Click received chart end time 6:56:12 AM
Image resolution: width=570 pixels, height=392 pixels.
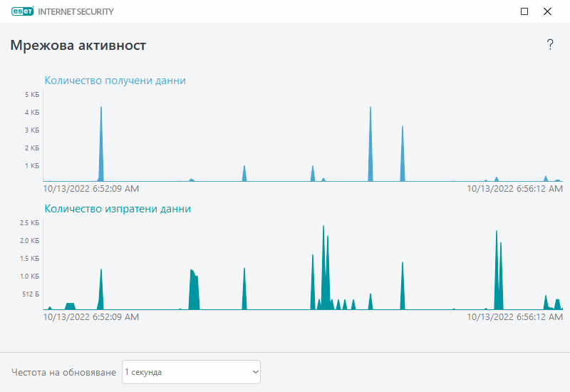point(514,189)
